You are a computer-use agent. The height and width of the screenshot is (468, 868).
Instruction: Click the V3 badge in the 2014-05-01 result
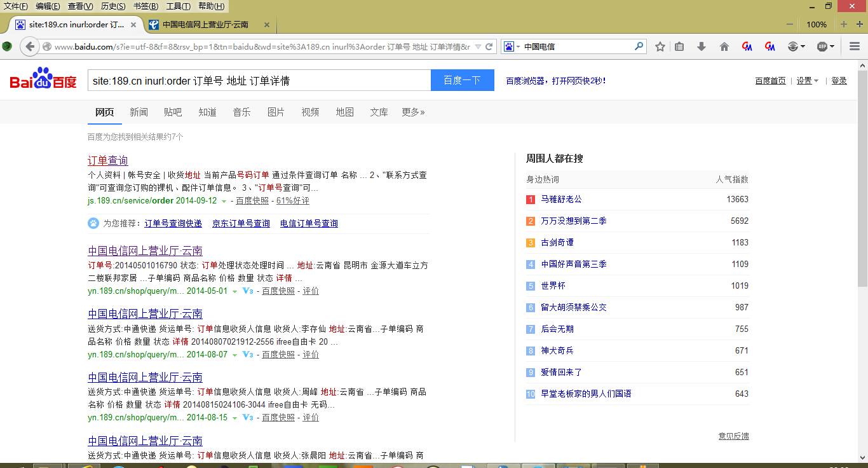(x=248, y=291)
